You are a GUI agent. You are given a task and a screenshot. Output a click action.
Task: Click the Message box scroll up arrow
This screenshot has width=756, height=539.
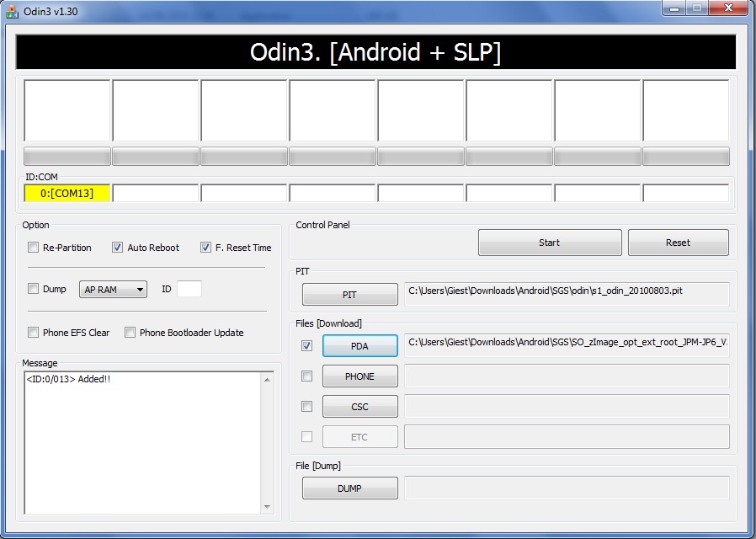coord(268,380)
